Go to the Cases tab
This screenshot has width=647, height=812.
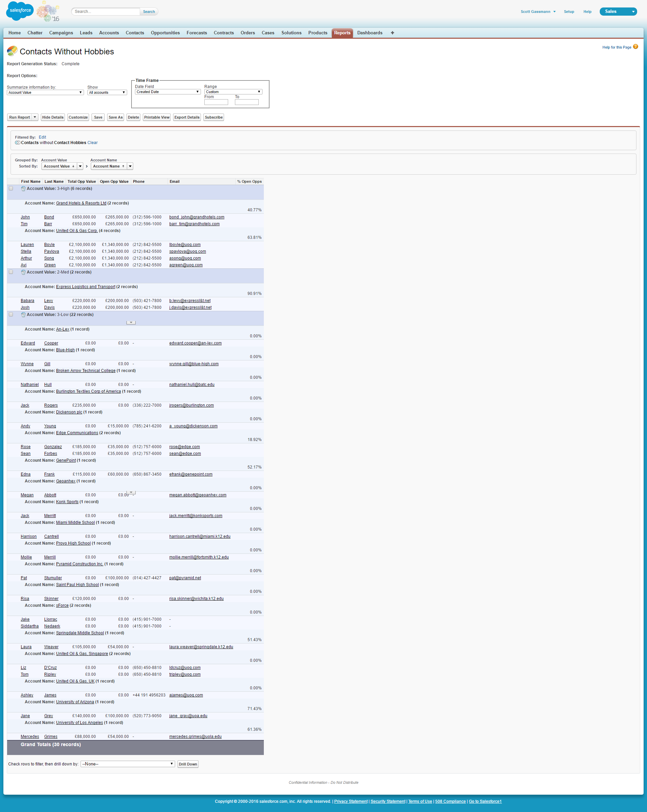[x=268, y=33]
